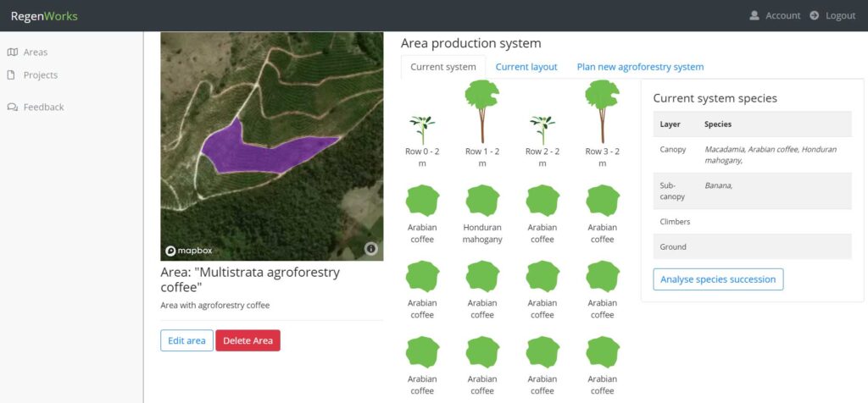This screenshot has height=403, width=868.
Task: Click the 'Multistrata agroforestry coffee' area title
Action: (x=250, y=279)
